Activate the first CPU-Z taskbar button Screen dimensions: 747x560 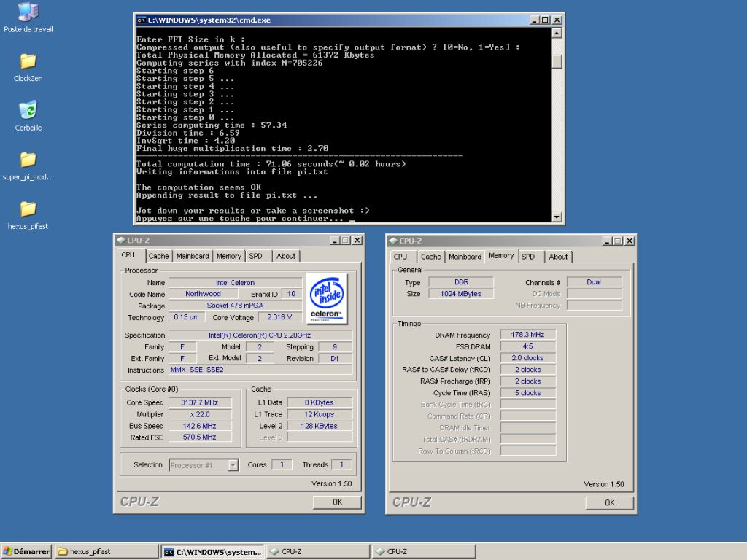[318, 551]
